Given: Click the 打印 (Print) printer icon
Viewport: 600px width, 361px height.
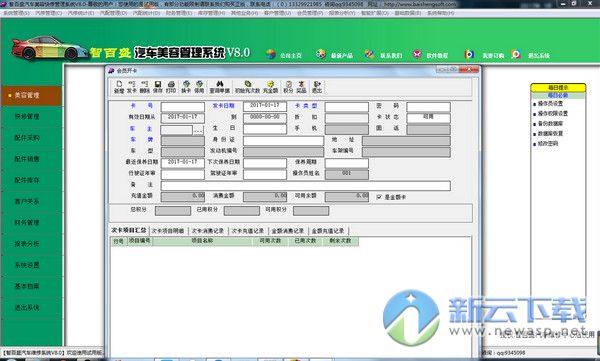Looking at the screenshot, I should [171, 87].
